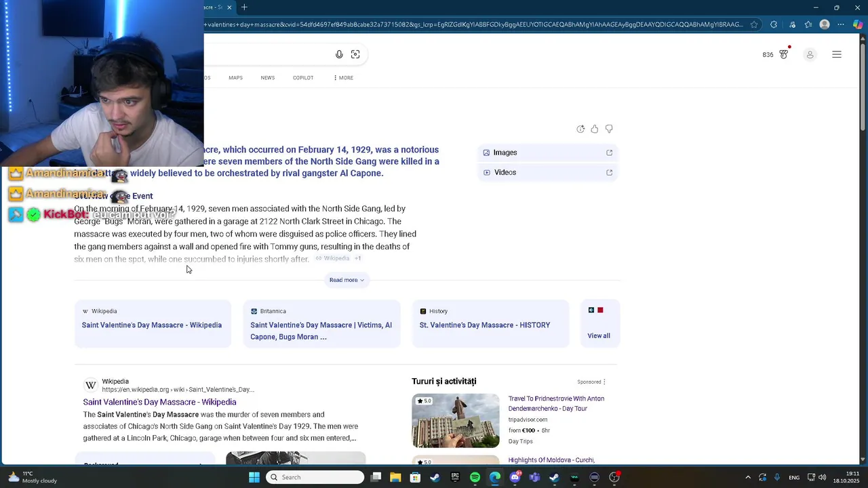The image size is (868, 488).
Task: Open the Bing hamburger settings menu
Action: tap(837, 54)
